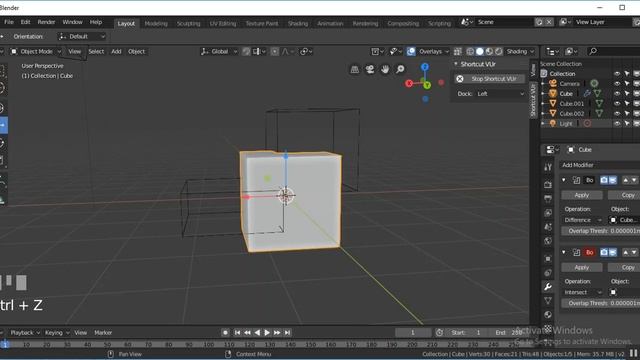Click Stop Shortcut VUr button

[x=490, y=79]
